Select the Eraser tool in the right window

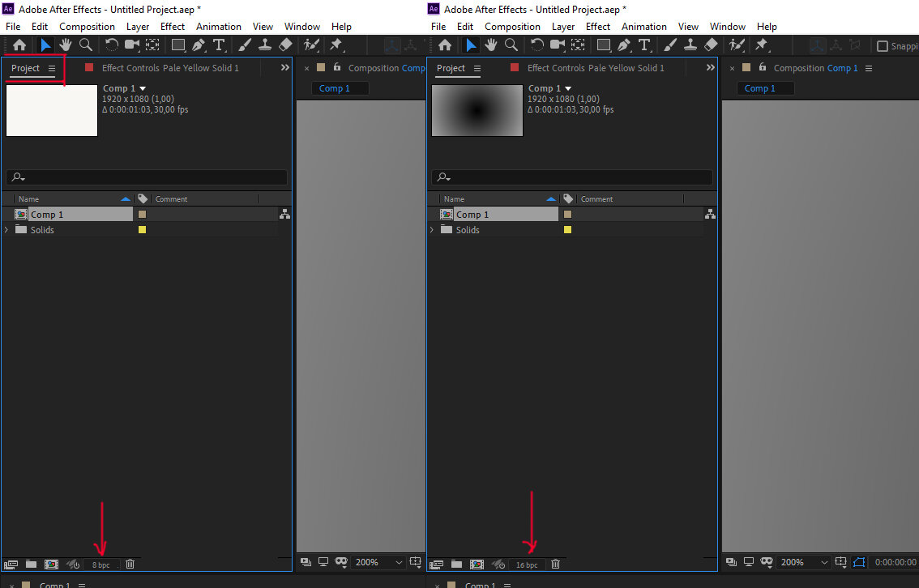[x=711, y=45]
